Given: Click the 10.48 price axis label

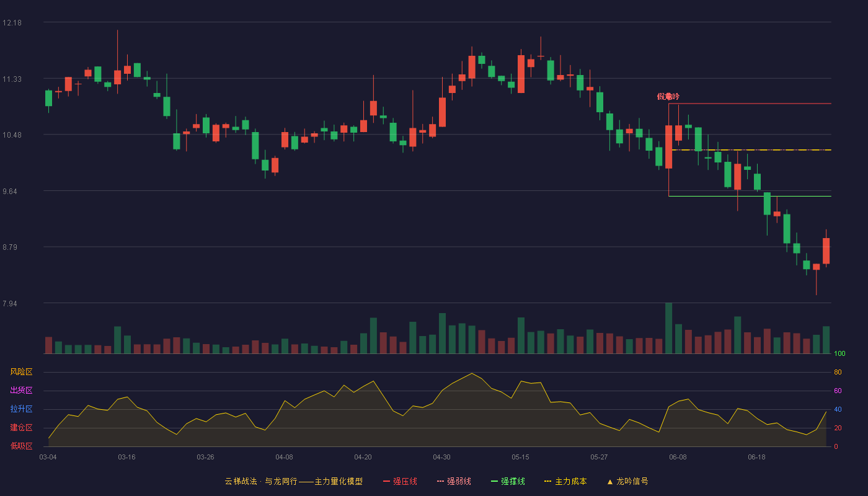Looking at the screenshot, I should point(12,135).
